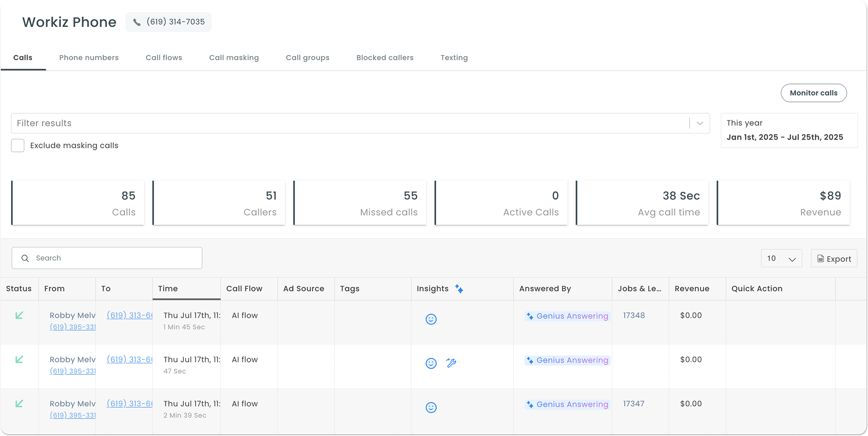Viewport: 868px width, 436px height.
Task: Export the calls list
Action: (834, 259)
